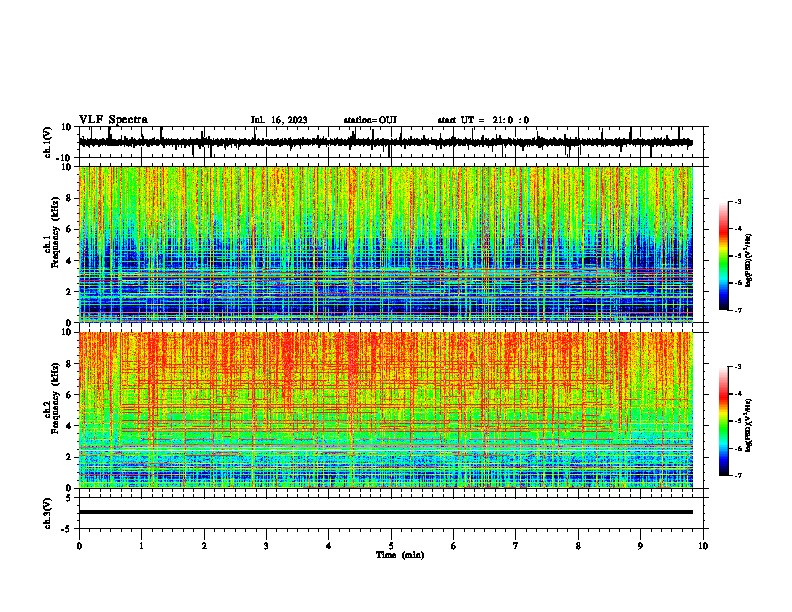Click the "-7" label below ch.2 color bar
The image size is (792, 612).
737,475
